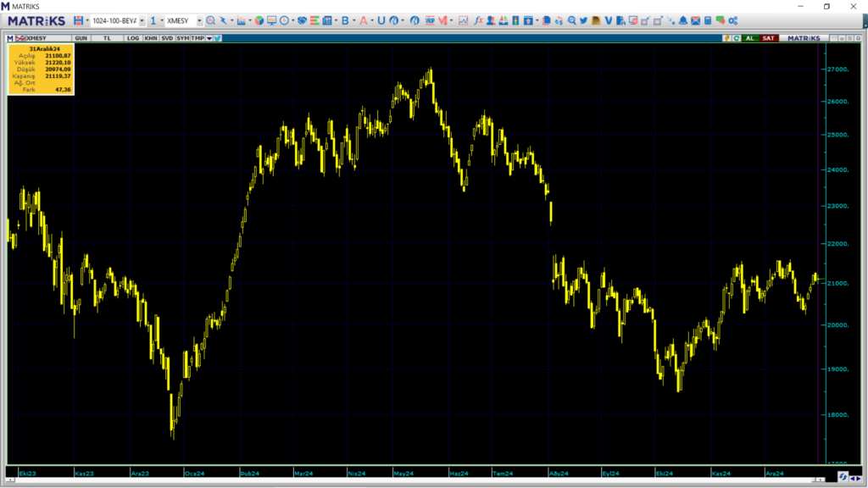Viewport: 868px width, 488px height.
Task: Click the pie chart icon
Action: pos(259,20)
